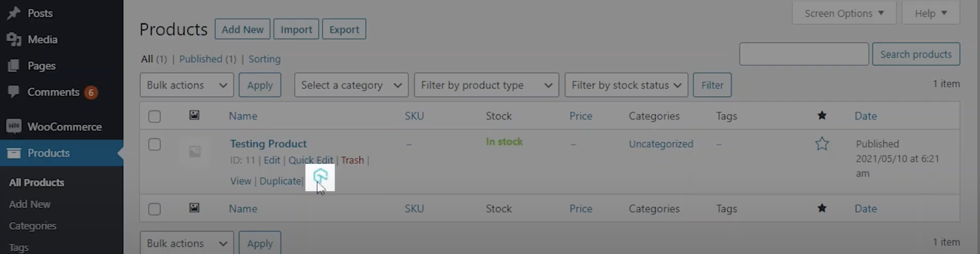This screenshot has height=254, width=980.
Task: Open Posts via the pin icon
Action: tap(14, 13)
